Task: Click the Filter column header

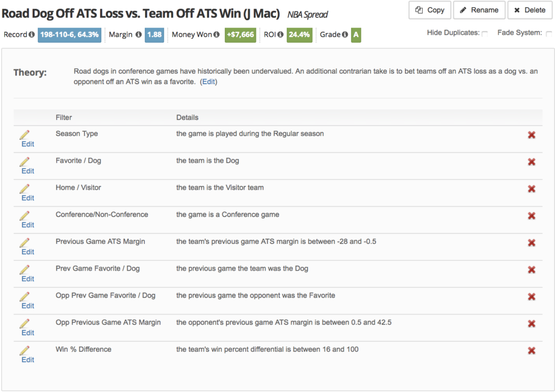Action: pos(64,118)
